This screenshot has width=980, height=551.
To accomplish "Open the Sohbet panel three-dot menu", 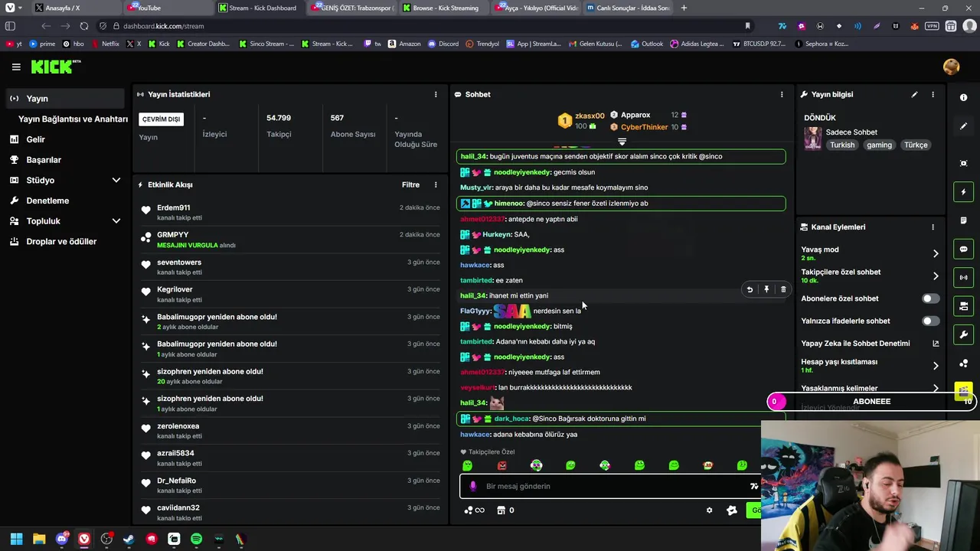I will pyautogui.click(x=782, y=94).
